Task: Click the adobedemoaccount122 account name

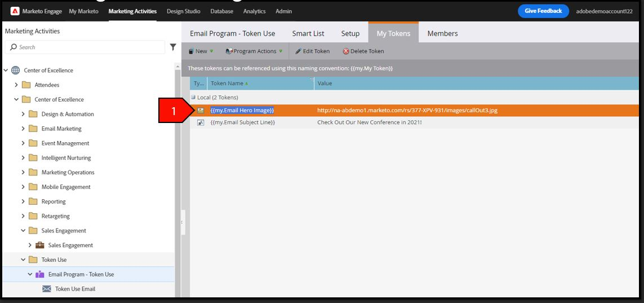Action: coord(604,11)
